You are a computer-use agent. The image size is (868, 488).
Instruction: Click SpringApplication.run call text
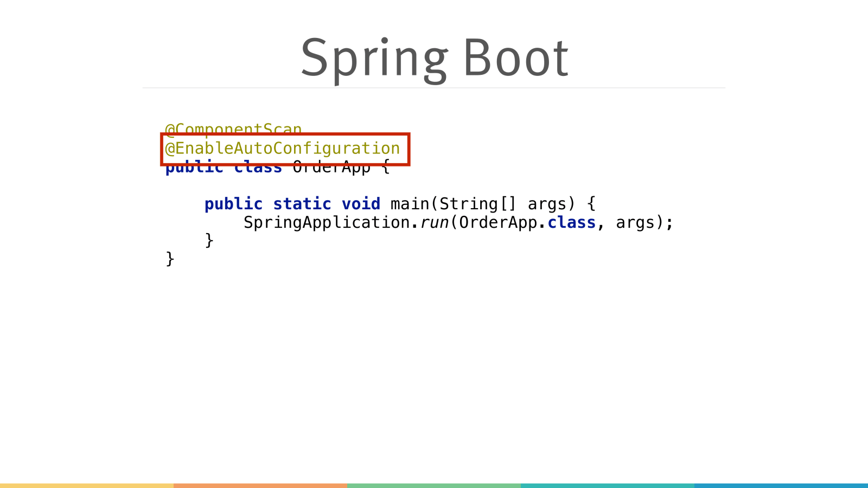[x=346, y=223]
